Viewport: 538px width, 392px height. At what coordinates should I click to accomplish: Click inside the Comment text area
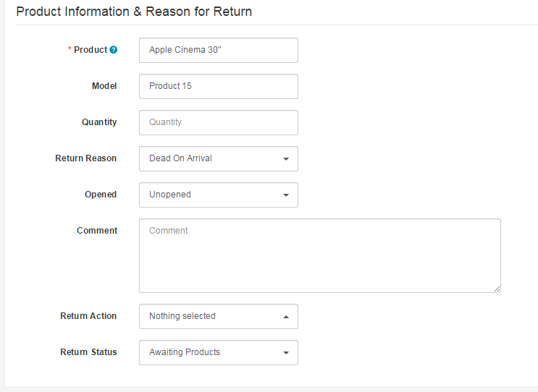[x=320, y=255]
